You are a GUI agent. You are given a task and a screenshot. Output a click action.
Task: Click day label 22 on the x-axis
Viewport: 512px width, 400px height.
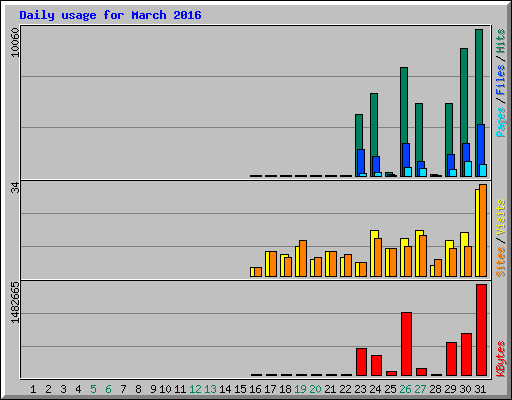pos(345,389)
